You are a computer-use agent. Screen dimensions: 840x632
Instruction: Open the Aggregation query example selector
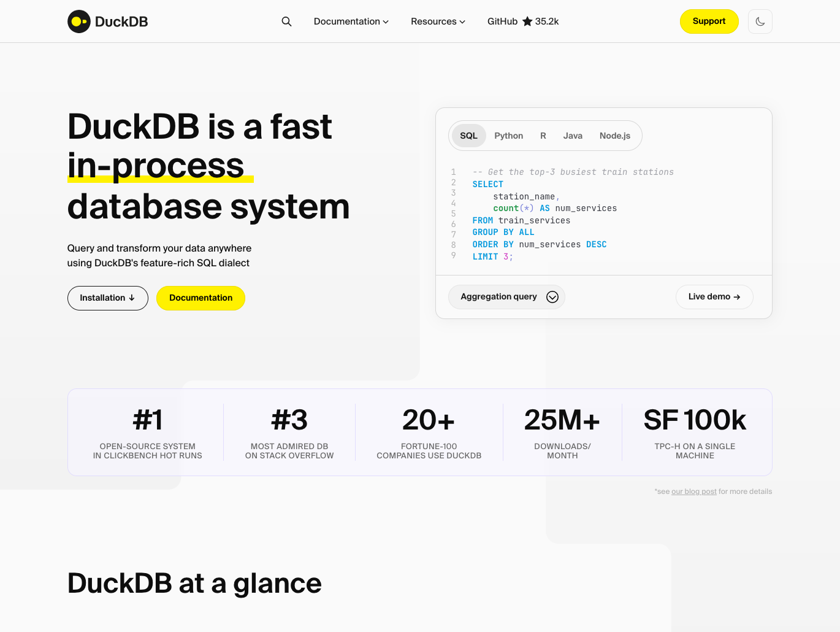pyautogui.click(x=499, y=297)
